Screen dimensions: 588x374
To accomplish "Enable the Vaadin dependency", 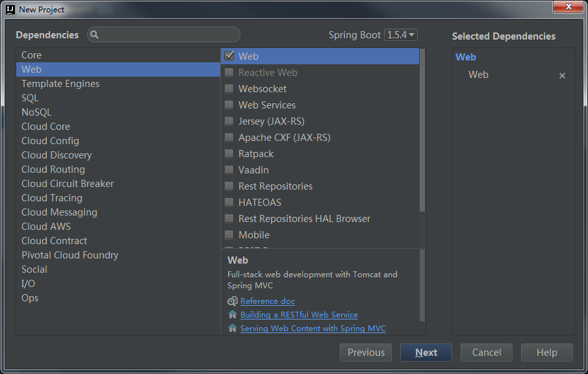I will tap(229, 169).
